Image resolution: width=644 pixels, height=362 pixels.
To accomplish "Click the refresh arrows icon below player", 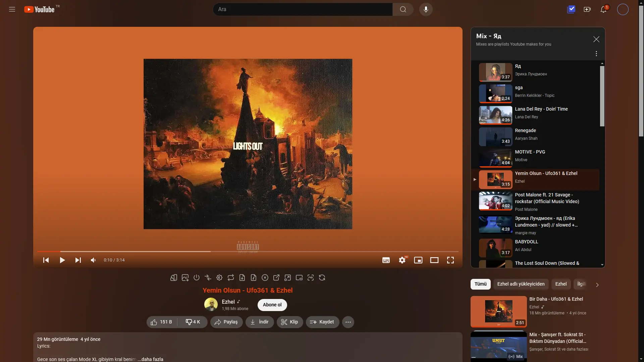I will click(x=322, y=278).
